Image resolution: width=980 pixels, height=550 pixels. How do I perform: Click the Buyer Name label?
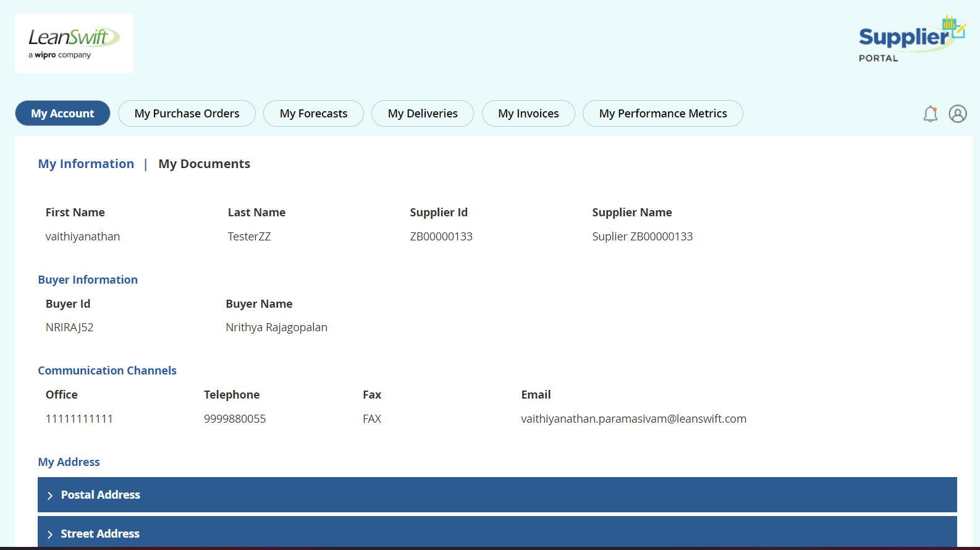coord(259,304)
